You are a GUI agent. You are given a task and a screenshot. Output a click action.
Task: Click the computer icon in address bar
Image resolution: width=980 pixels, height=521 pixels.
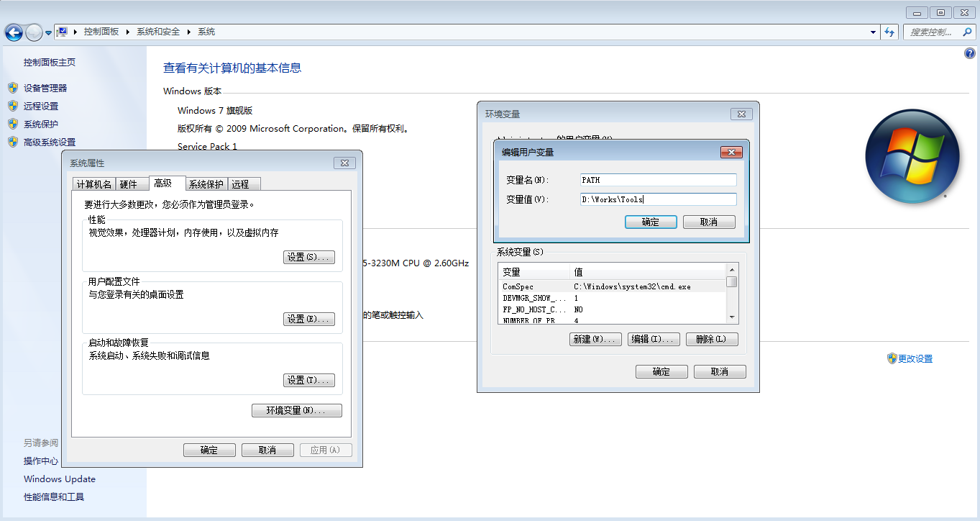coord(63,32)
